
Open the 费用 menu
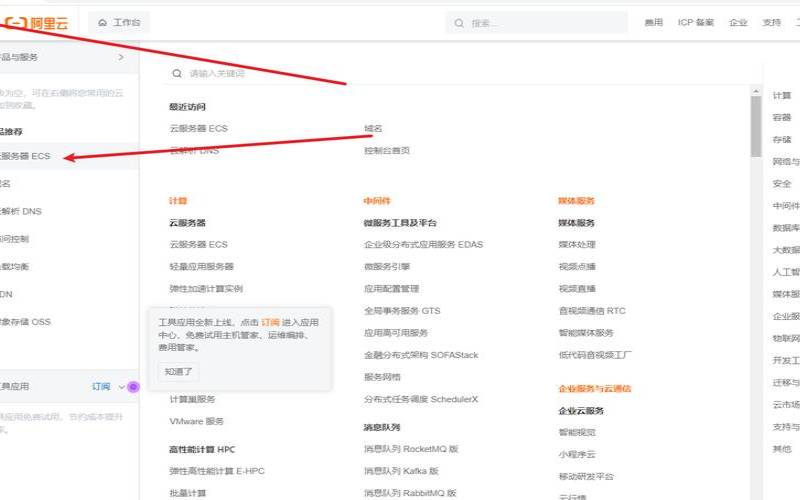[654, 22]
